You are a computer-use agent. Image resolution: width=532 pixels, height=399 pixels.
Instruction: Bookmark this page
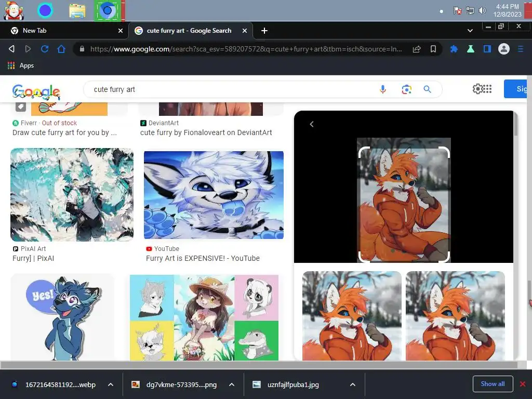click(x=433, y=49)
